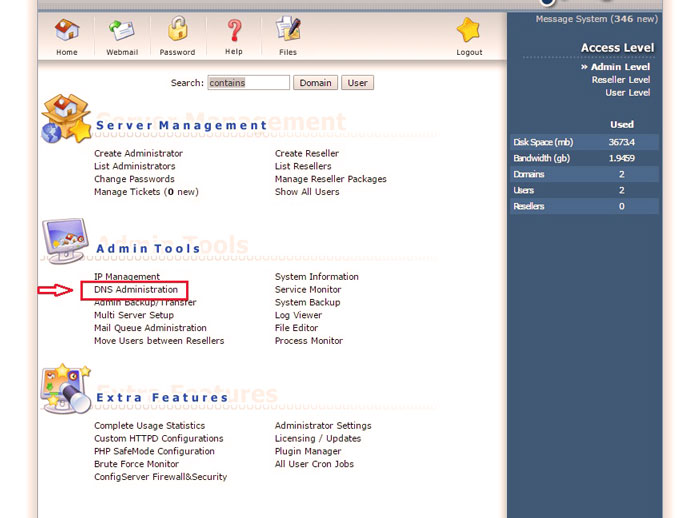
Task: Click the Logout toolbar label
Action: [x=469, y=52]
